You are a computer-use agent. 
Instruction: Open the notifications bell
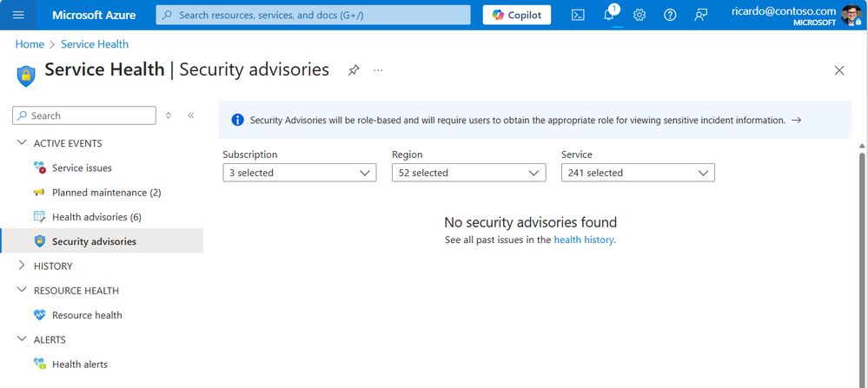click(609, 15)
